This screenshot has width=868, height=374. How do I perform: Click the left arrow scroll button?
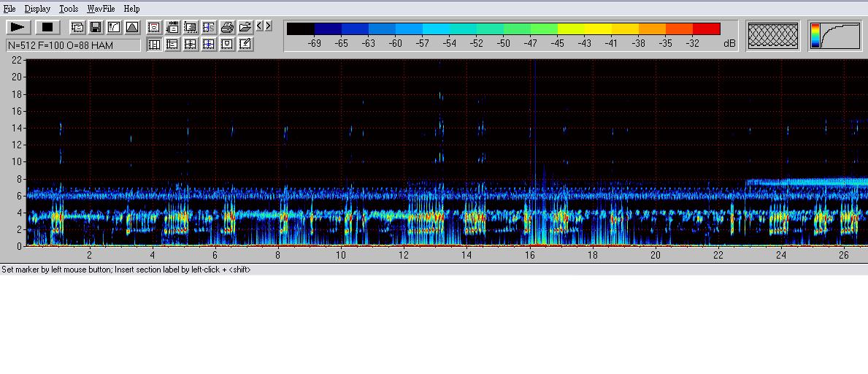tap(259, 26)
